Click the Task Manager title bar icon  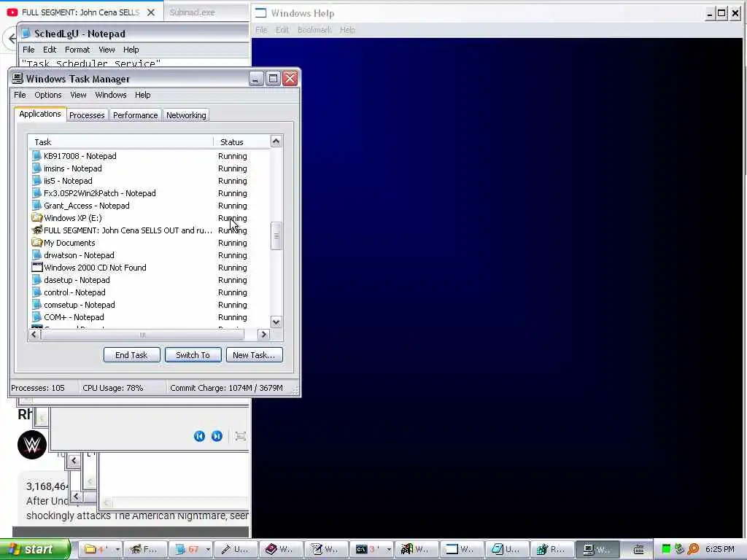point(18,79)
